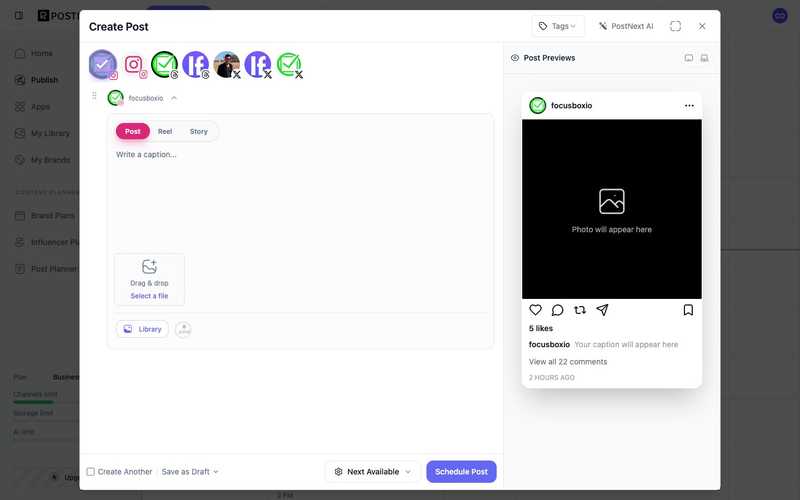Viewport: 800px width, 500px height.
Task: Open the media Library button
Action: [142, 329]
